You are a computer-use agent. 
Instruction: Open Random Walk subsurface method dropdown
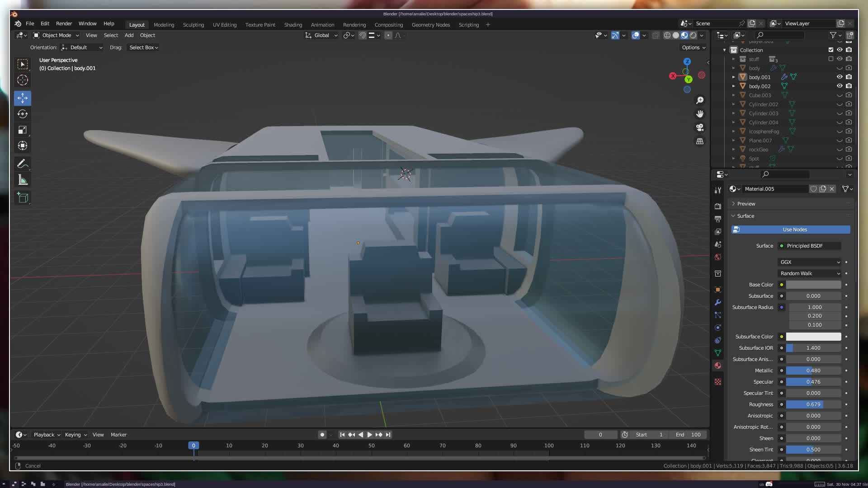pyautogui.click(x=809, y=273)
